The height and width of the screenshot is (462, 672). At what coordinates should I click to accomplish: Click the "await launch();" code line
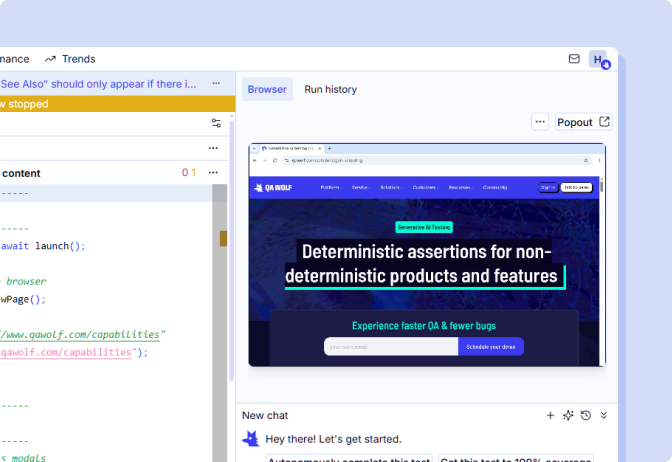click(43, 246)
